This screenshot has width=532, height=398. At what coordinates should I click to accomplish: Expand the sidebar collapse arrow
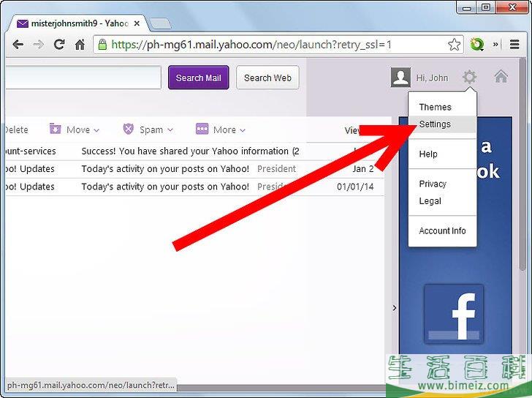pos(395,308)
